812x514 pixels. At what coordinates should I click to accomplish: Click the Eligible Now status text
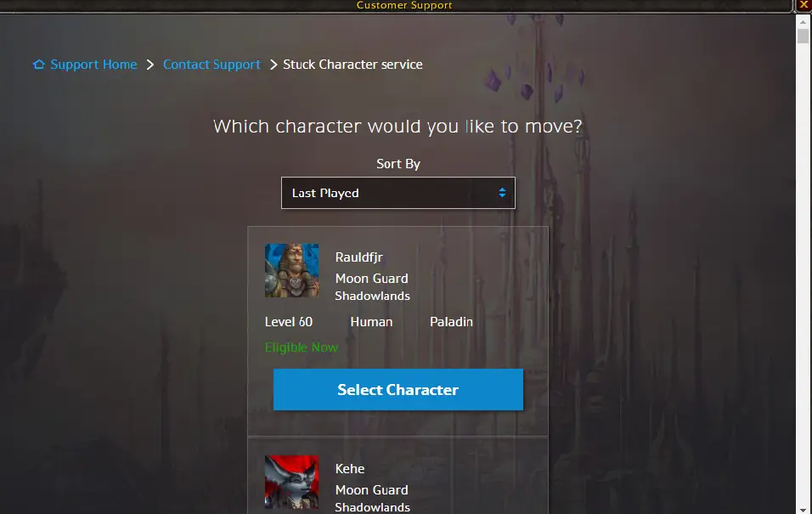pyautogui.click(x=301, y=347)
